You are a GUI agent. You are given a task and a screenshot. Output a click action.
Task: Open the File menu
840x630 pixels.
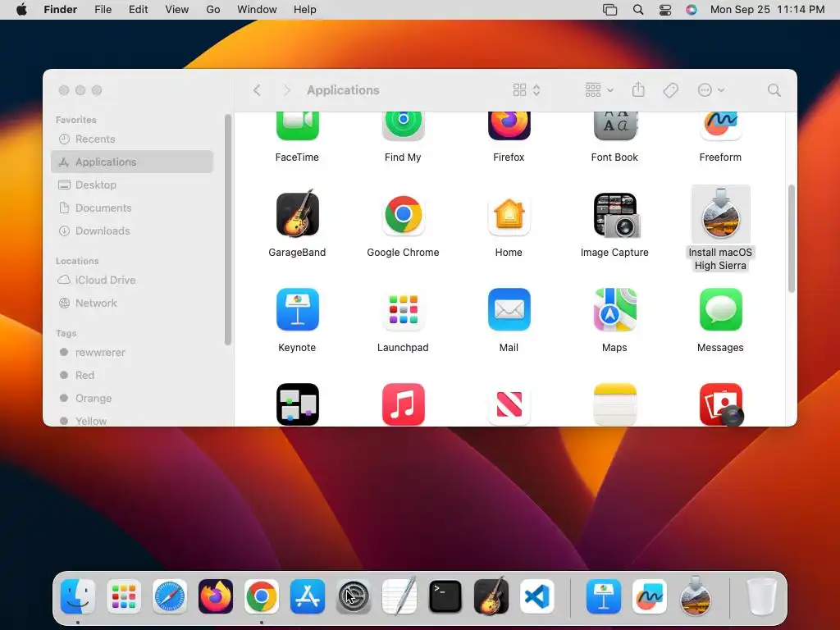coord(103,10)
